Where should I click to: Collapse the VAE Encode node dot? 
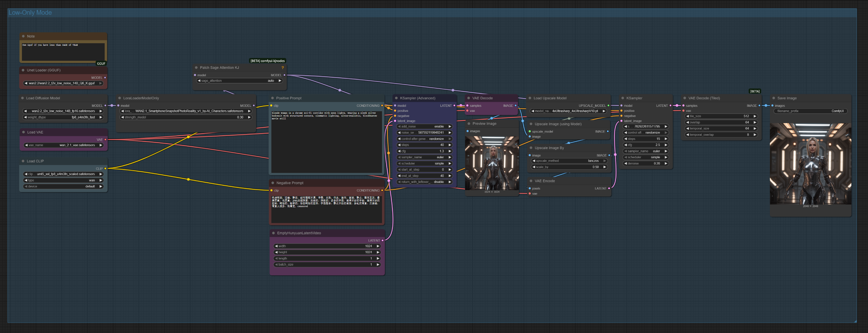click(531, 181)
